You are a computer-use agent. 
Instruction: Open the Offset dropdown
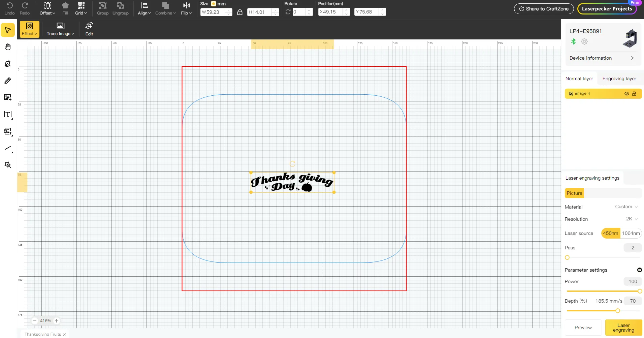[47, 9]
